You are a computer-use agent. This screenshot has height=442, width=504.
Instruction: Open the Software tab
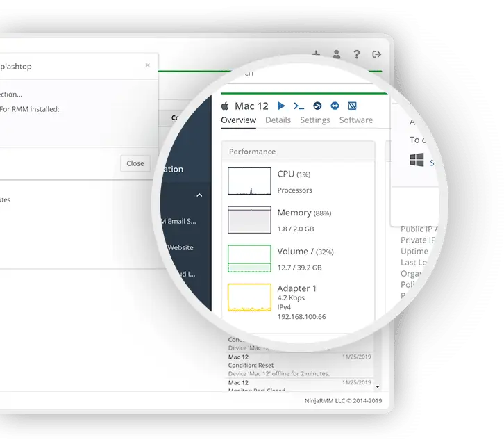tap(356, 120)
